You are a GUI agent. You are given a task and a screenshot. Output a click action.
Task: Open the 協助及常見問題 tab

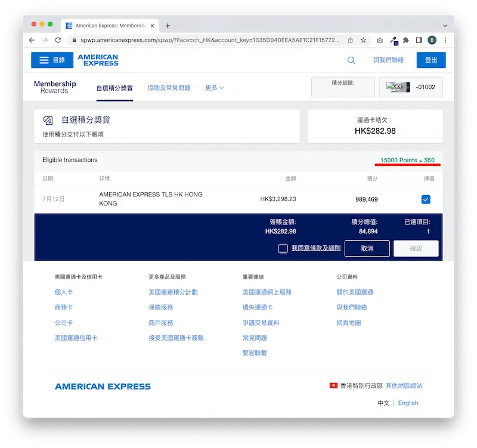click(169, 88)
